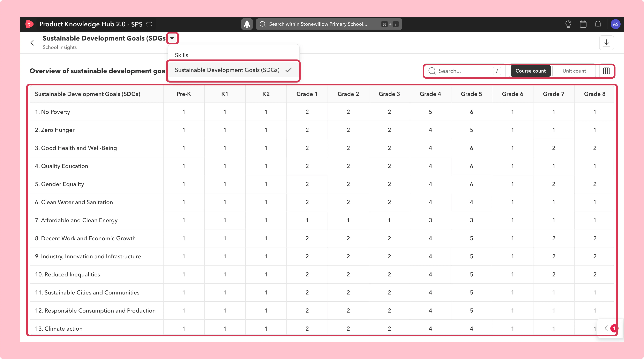Select Skills from the dropdown menu

182,55
